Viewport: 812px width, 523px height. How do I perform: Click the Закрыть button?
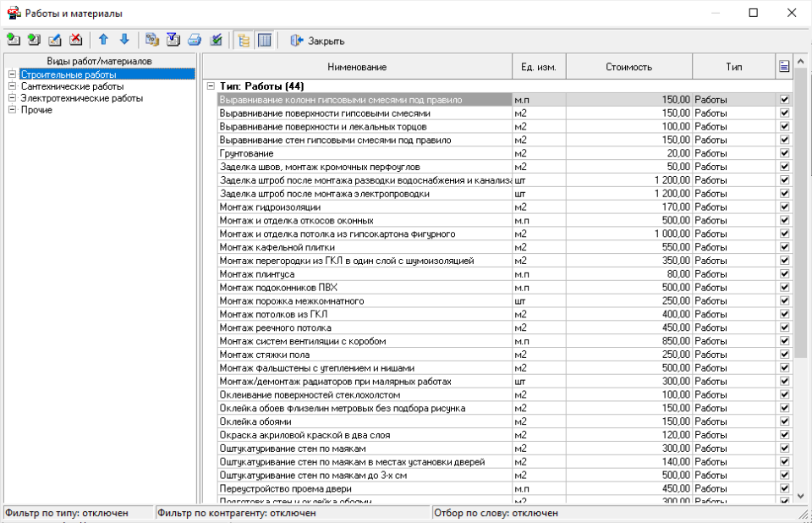tap(317, 41)
